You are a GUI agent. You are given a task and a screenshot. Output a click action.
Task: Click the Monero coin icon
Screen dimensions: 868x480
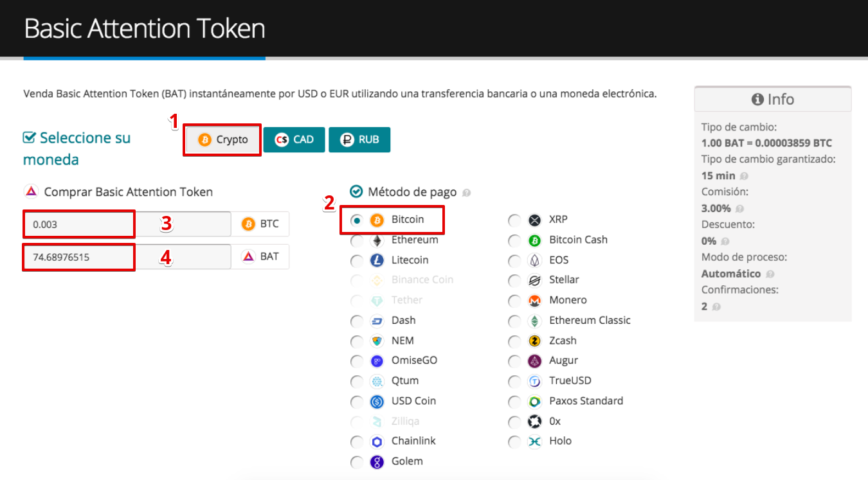pos(534,301)
